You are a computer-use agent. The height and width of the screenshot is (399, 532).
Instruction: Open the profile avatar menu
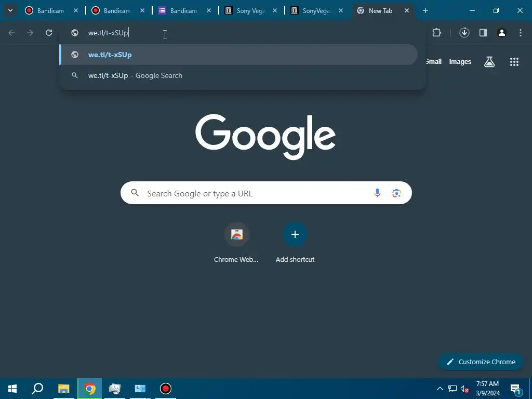tap(502, 33)
